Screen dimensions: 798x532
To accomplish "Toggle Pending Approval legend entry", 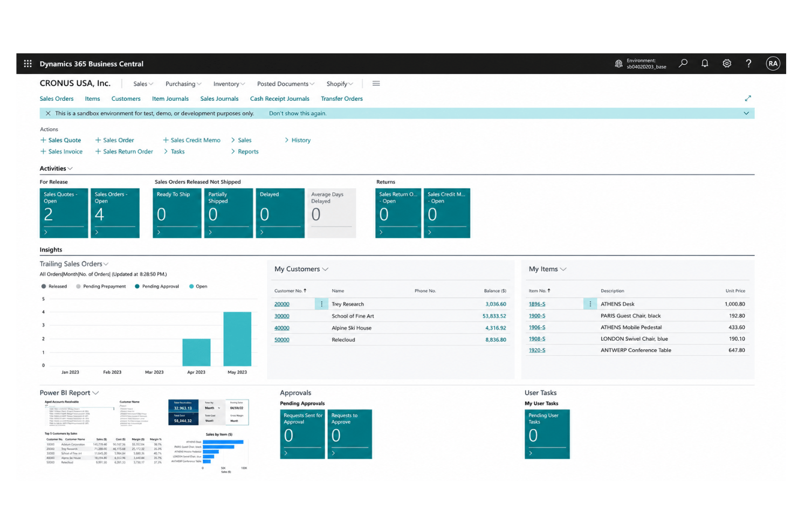I will point(157,286).
